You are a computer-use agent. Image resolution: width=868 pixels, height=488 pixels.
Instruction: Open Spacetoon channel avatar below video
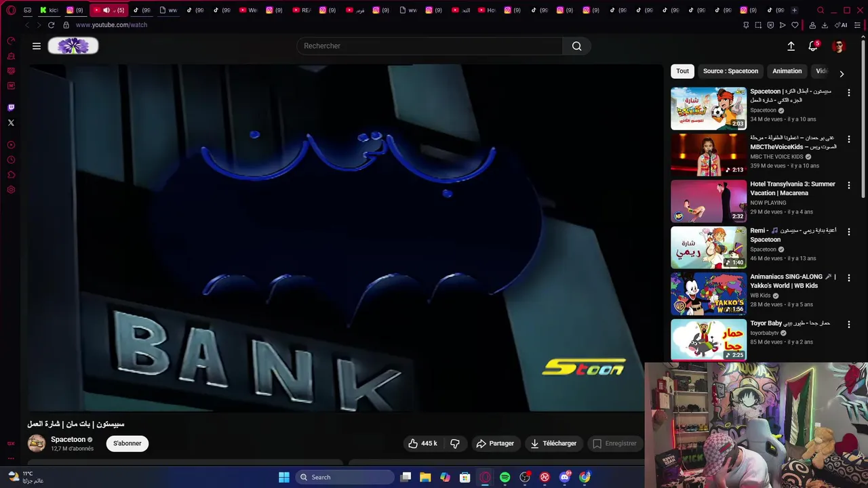(x=37, y=443)
